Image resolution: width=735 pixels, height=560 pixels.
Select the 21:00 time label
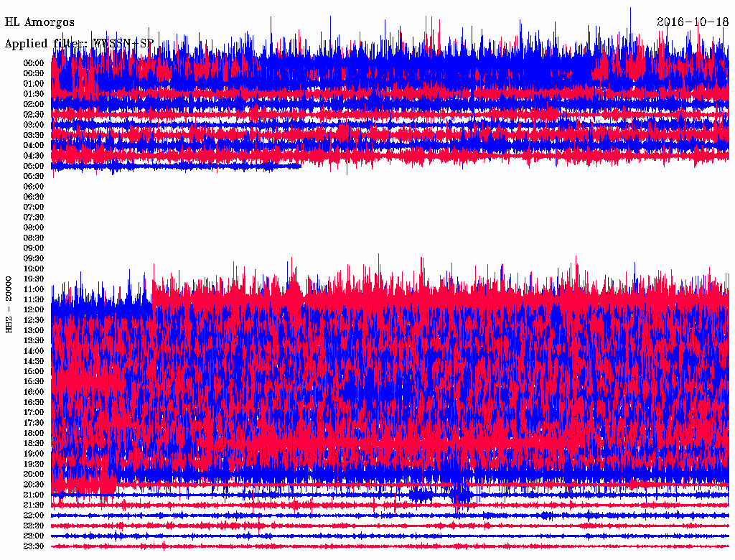[x=34, y=495]
